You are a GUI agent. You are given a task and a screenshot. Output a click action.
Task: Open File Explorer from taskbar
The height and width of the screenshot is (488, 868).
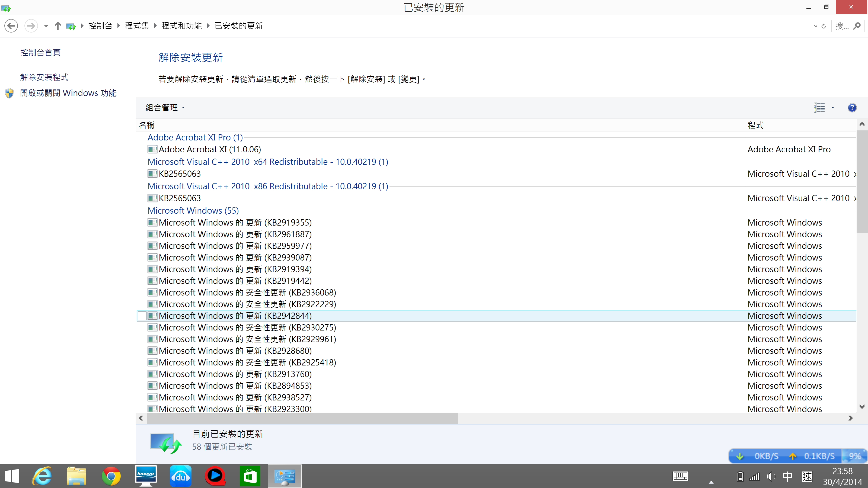(76, 476)
